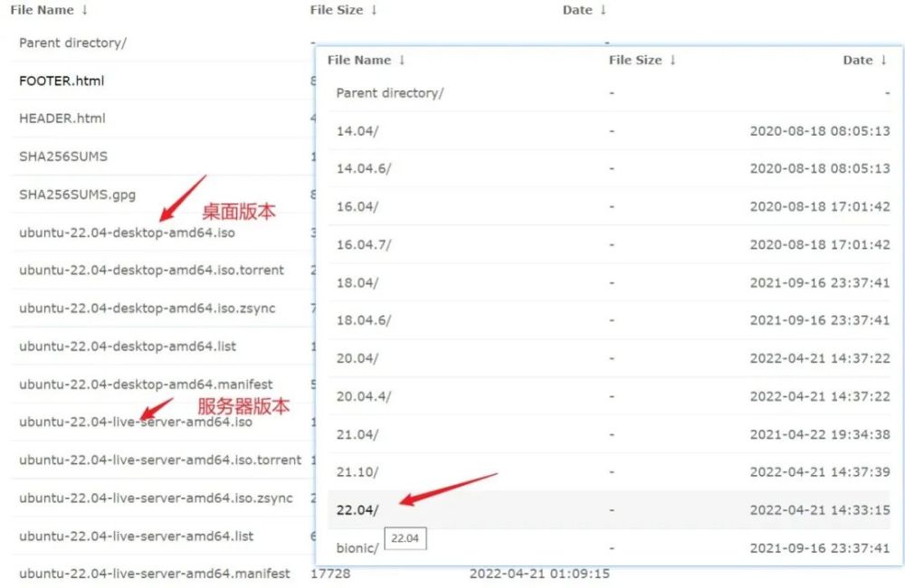
Task: Select the date 2020-08-18 08:05:13 in the 14.04/ row
Action: [820, 131]
